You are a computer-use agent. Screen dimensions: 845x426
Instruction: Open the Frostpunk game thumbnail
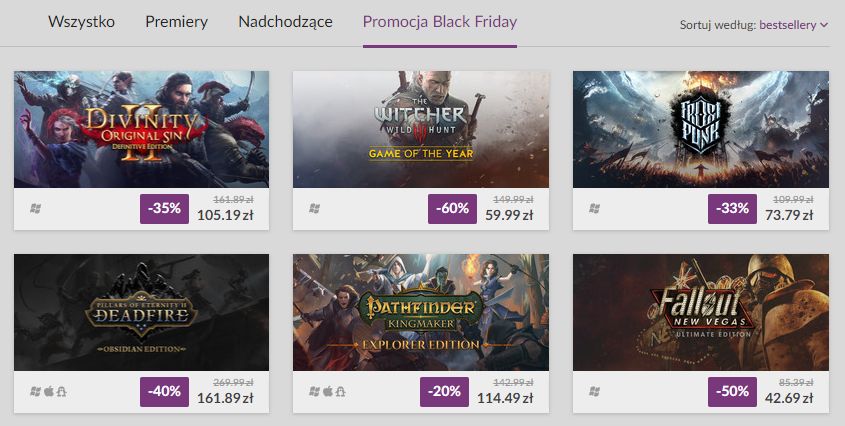tap(700, 129)
